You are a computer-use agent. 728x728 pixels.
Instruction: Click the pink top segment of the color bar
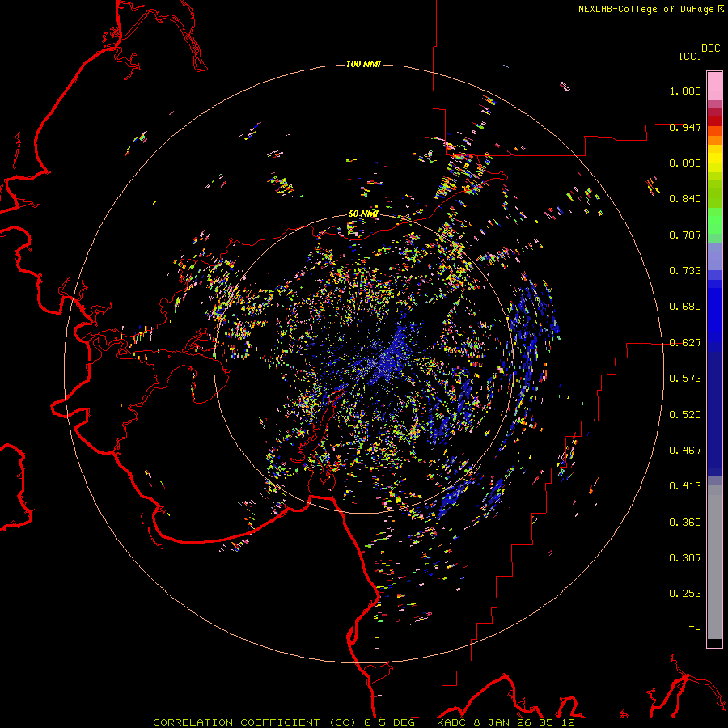tap(714, 86)
